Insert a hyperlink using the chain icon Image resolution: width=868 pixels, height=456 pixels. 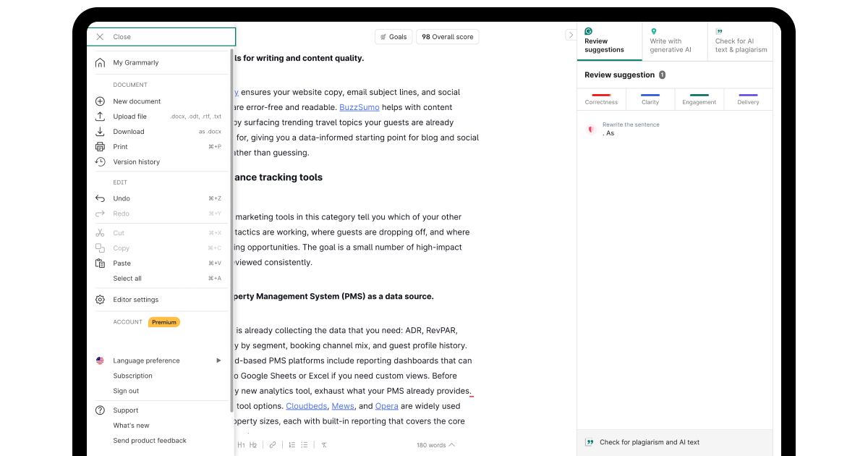(x=273, y=445)
